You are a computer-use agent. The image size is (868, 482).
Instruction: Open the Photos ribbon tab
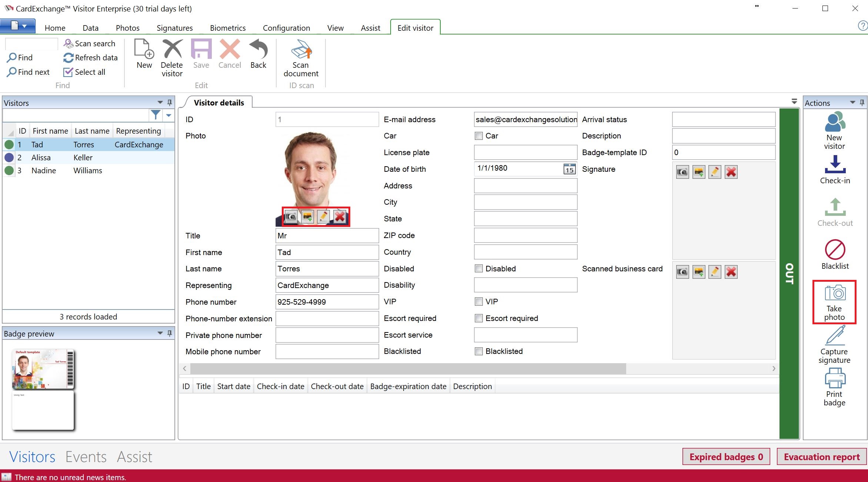[127, 28]
